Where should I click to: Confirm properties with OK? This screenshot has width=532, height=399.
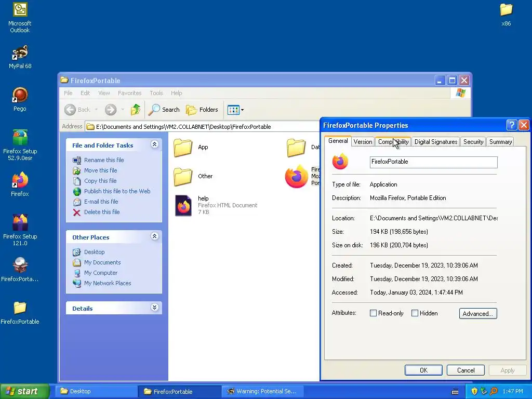423,370
